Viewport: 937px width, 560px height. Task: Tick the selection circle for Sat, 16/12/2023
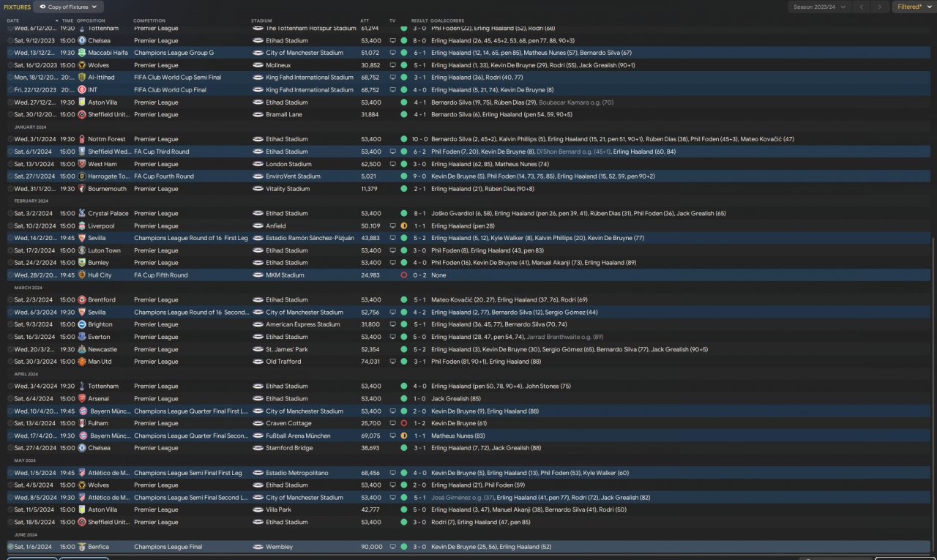(x=10, y=65)
